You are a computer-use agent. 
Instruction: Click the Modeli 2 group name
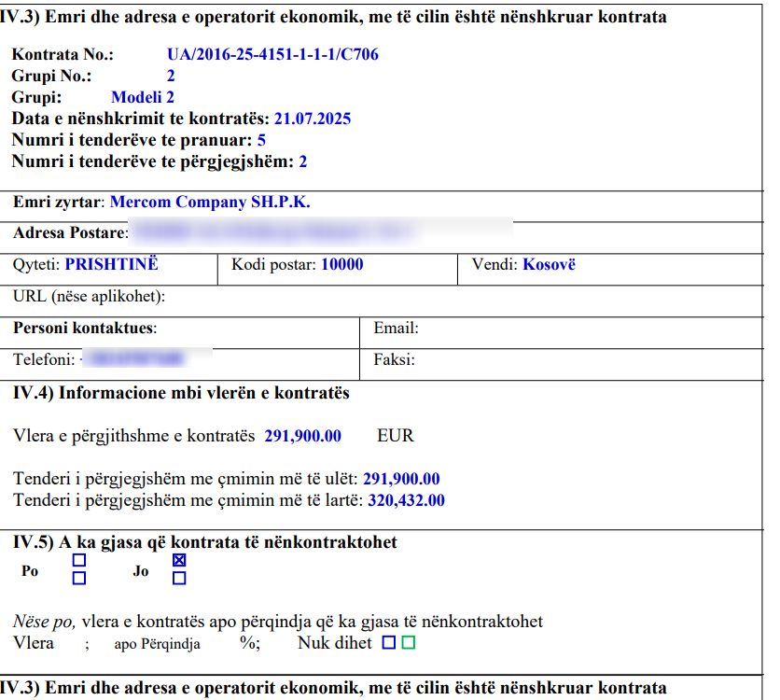(x=143, y=97)
